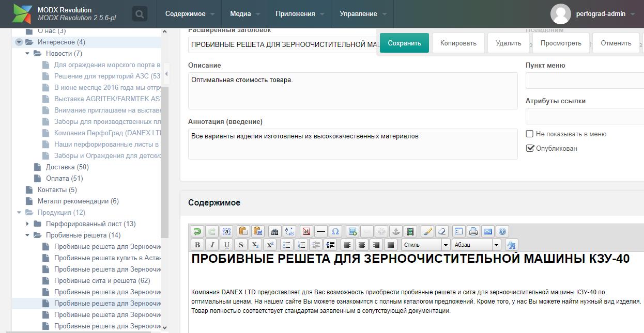This screenshot has width=644, height=333.
Task: Select 'Металл рекомендации (6)' tree item
Action: click(78, 201)
